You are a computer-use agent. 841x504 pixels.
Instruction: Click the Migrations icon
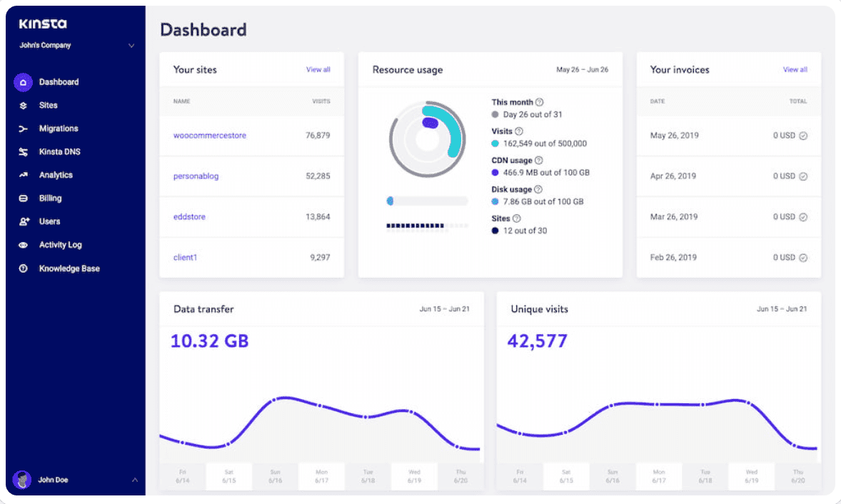click(x=23, y=128)
